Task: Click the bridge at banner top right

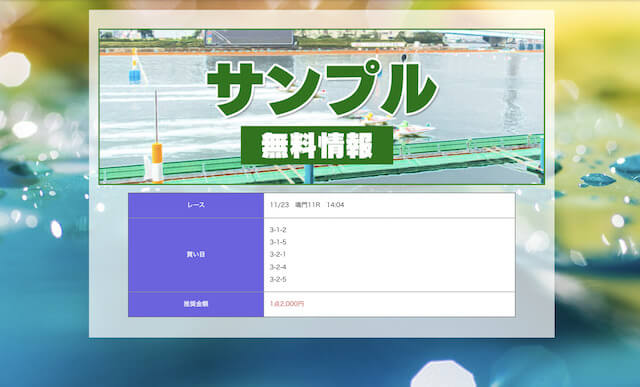Action: 494,38
